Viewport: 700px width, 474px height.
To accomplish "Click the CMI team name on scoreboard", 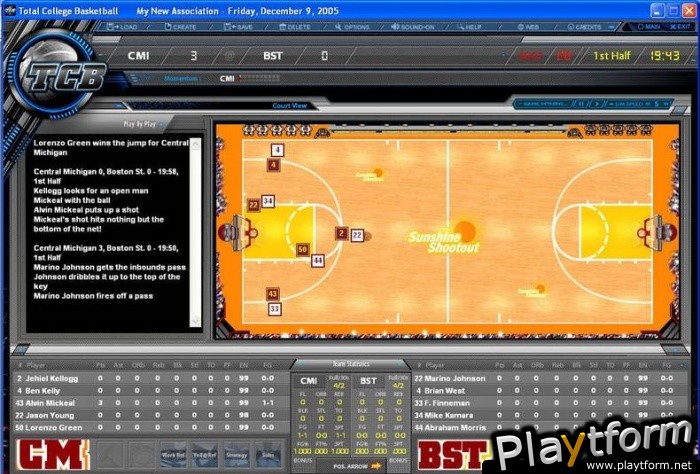I will 138,56.
